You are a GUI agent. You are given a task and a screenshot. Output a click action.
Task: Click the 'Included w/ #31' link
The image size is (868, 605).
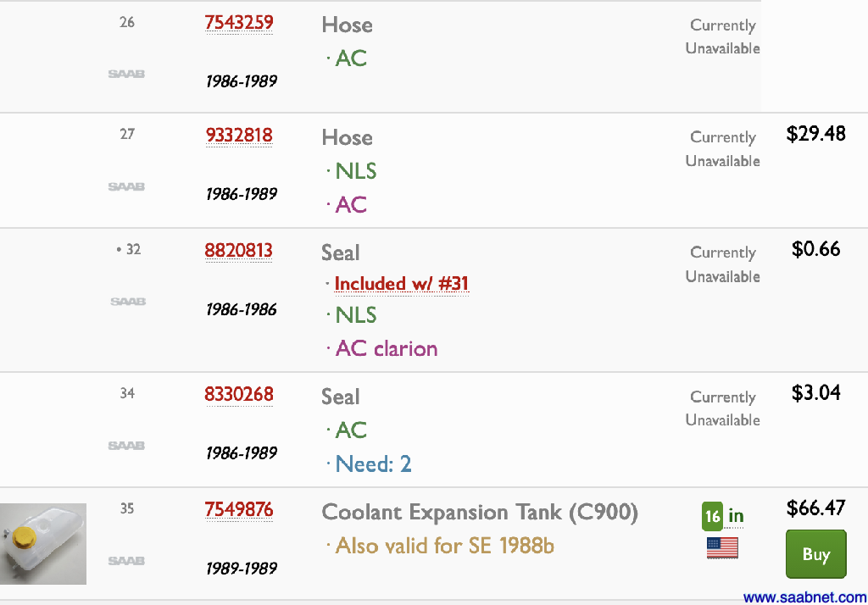(x=401, y=284)
